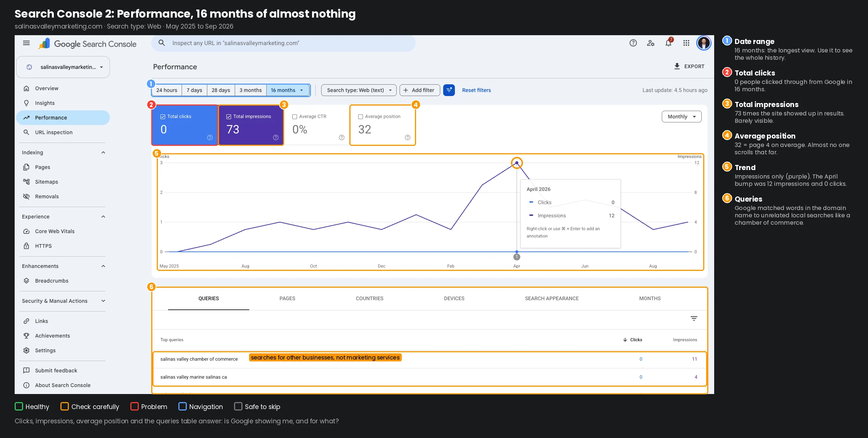Sort the table by Impressions column
This screenshot has width=868, height=438.
tap(685, 340)
